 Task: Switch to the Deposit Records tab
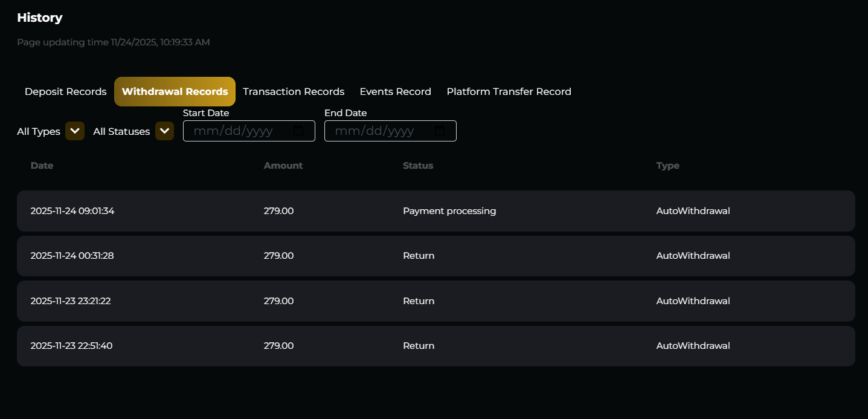pyautogui.click(x=65, y=92)
